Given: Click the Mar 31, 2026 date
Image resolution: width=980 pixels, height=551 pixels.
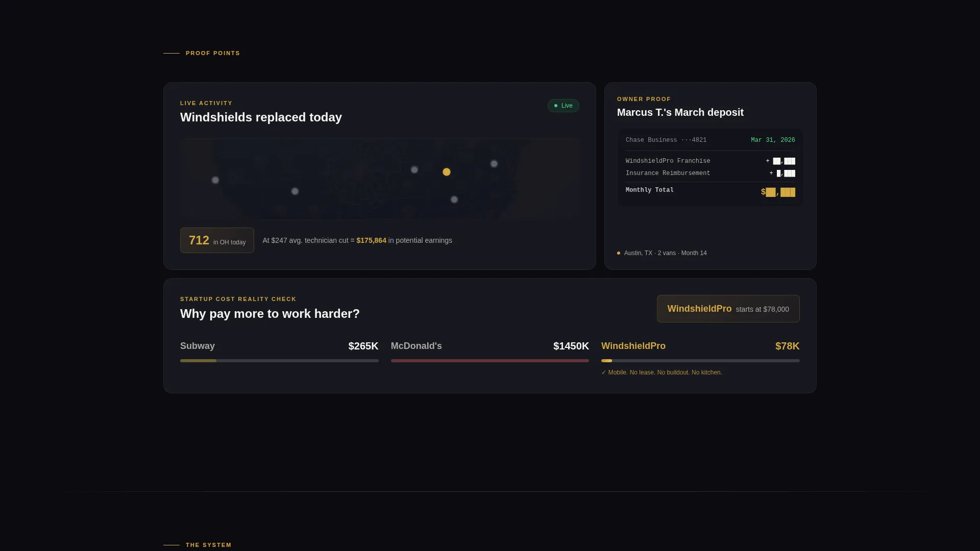Looking at the screenshot, I should pos(773,140).
